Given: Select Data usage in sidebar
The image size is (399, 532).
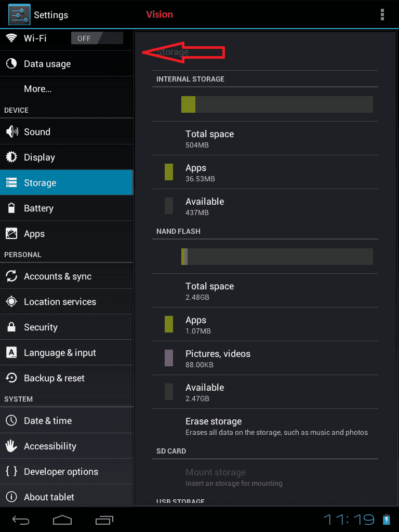Looking at the screenshot, I should tap(66, 64).
